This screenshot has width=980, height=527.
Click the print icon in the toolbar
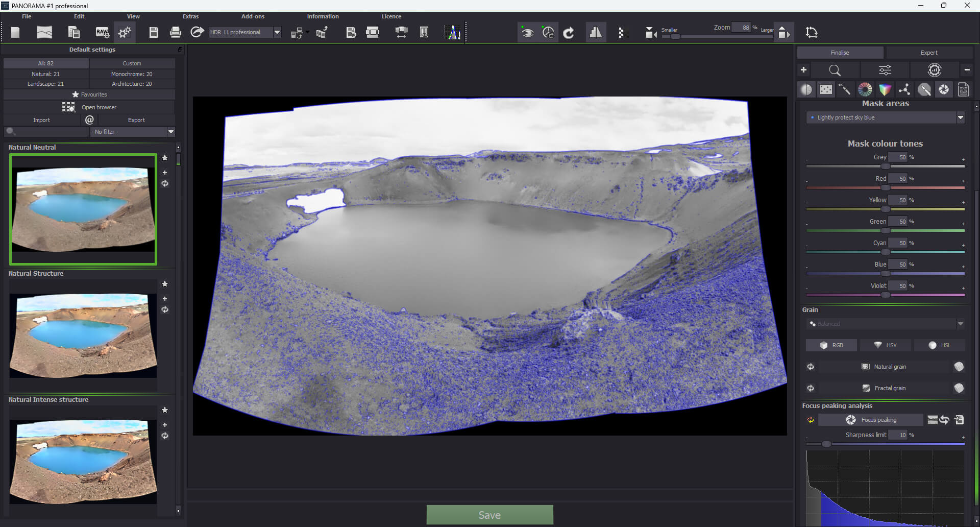click(x=175, y=33)
